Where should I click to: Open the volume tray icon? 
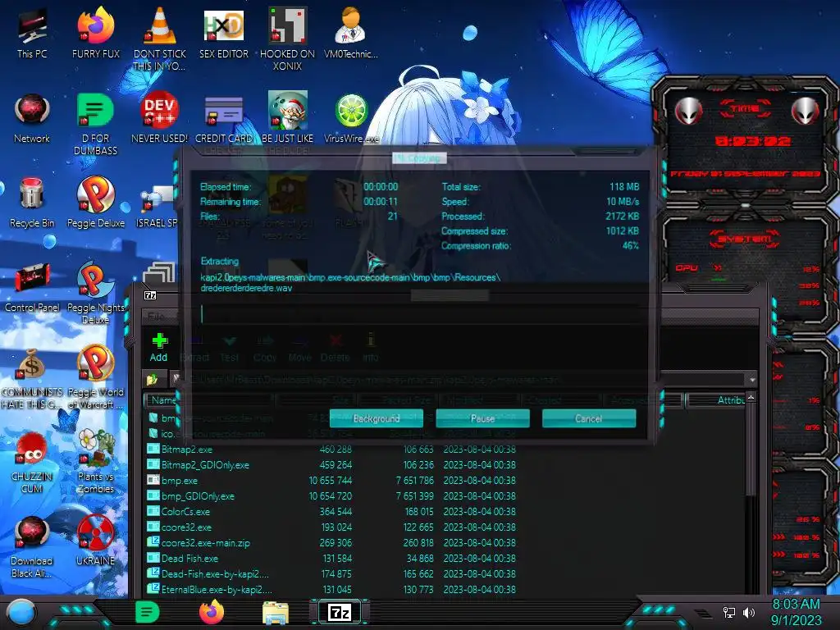coord(749,612)
